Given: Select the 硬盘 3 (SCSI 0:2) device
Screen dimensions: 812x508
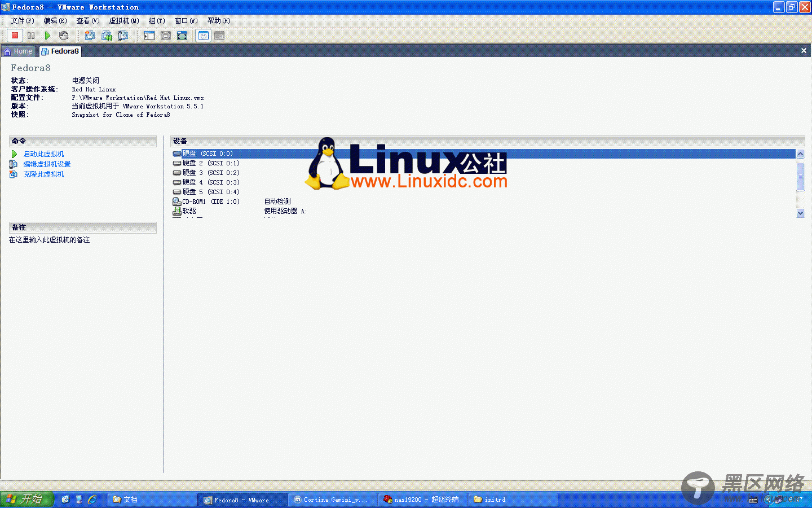Looking at the screenshot, I should click(206, 173).
